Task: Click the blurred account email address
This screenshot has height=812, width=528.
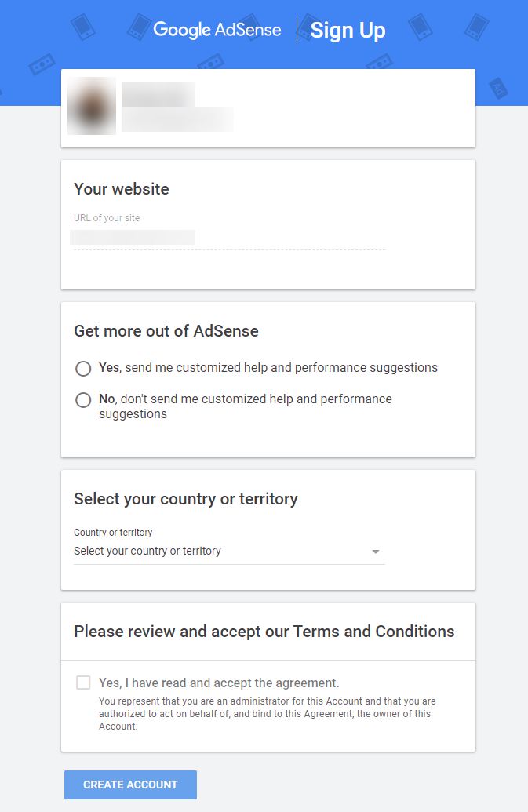Action: tap(177, 119)
